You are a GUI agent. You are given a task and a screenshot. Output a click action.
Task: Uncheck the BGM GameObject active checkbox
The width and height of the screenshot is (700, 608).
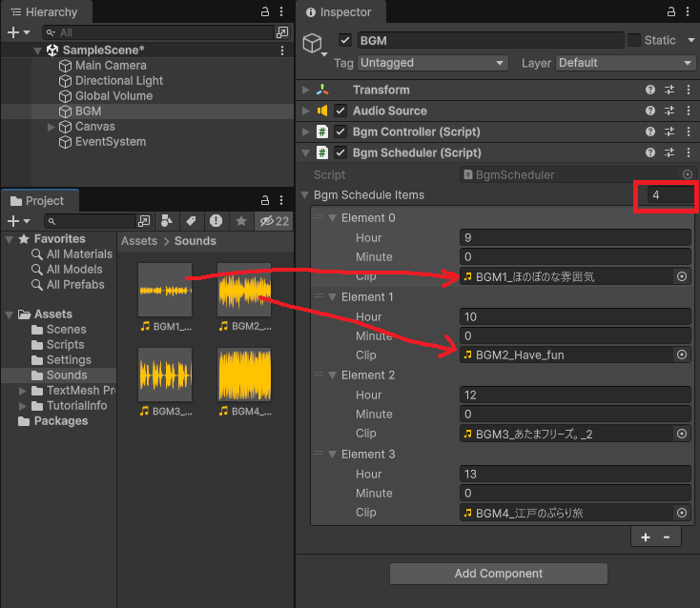[345, 41]
